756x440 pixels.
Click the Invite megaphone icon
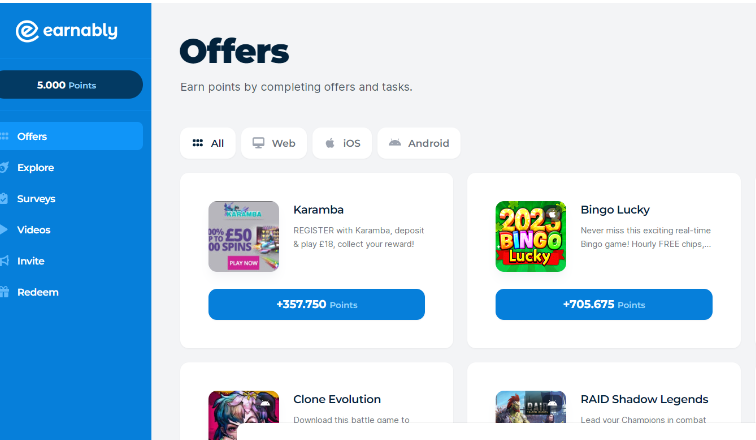4,261
